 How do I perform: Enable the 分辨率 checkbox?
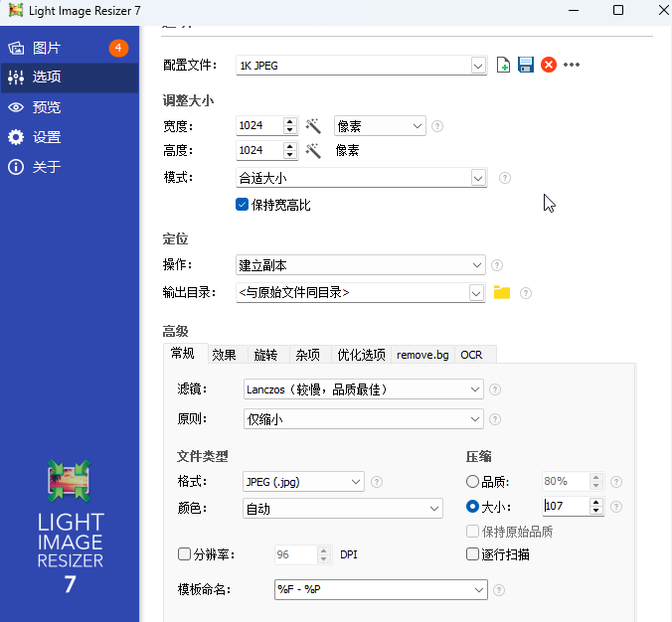[184, 554]
